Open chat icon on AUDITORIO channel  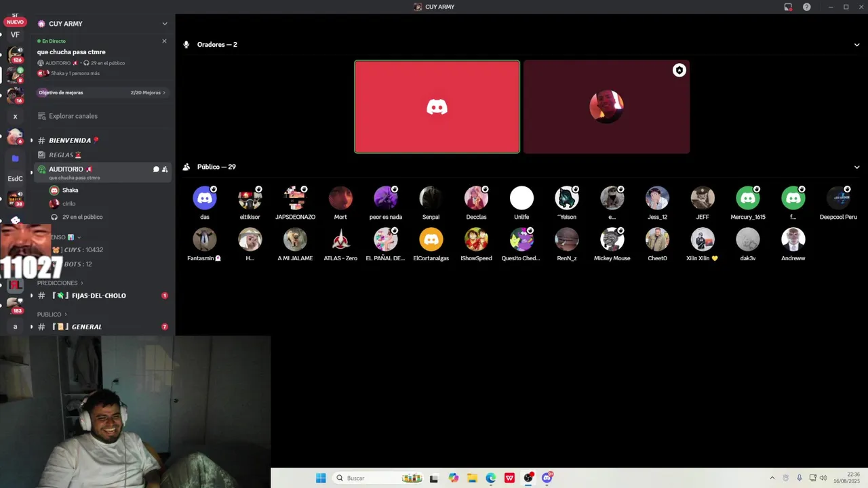(156, 169)
